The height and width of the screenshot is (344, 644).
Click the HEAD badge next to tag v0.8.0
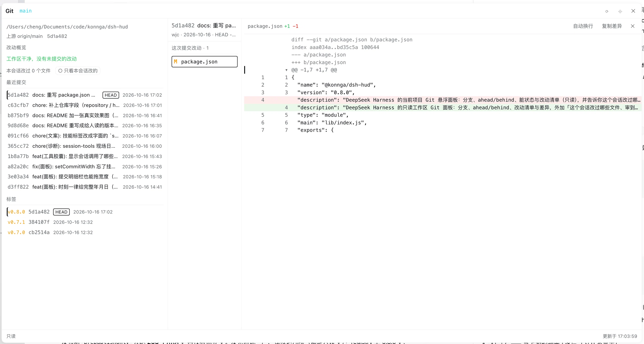coord(61,212)
